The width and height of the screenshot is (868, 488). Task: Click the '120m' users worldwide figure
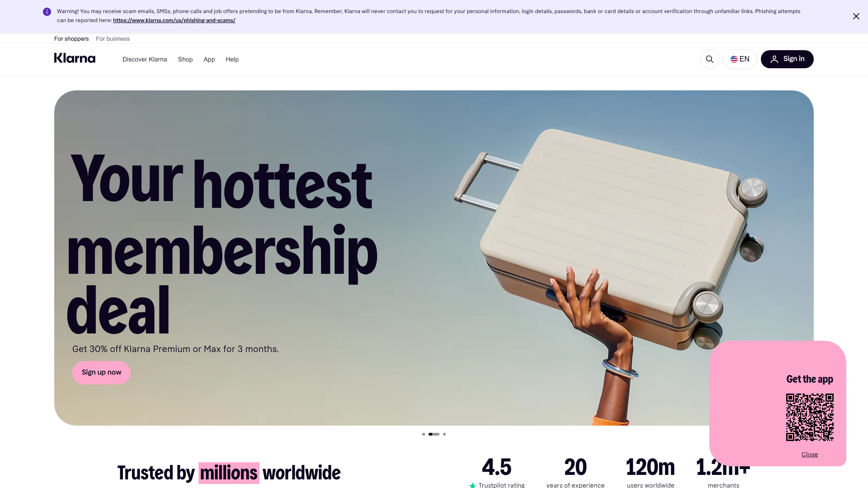click(x=651, y=467)
